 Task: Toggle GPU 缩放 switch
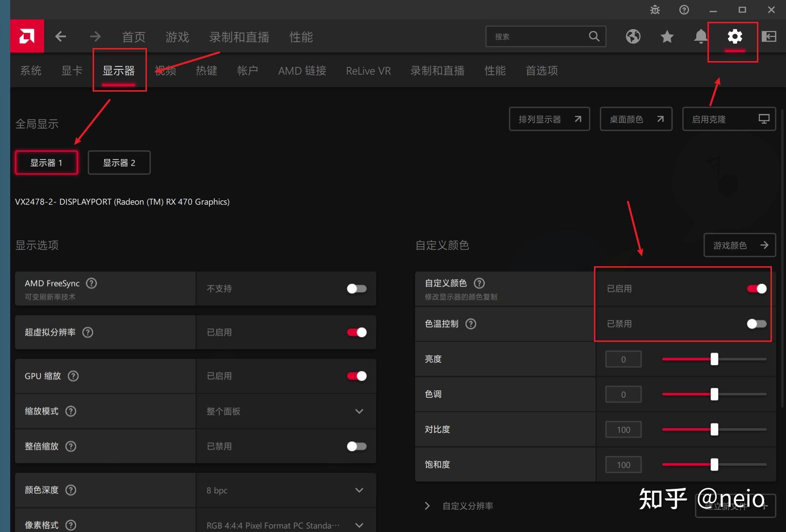[x=357, y=376]
